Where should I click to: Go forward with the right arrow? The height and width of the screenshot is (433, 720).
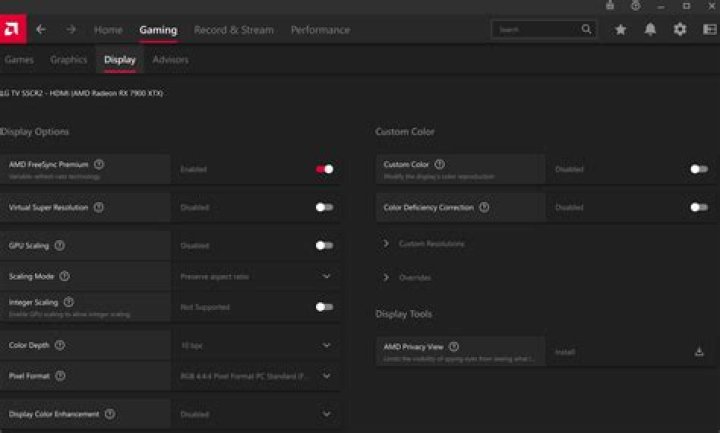tap(71, 29)
